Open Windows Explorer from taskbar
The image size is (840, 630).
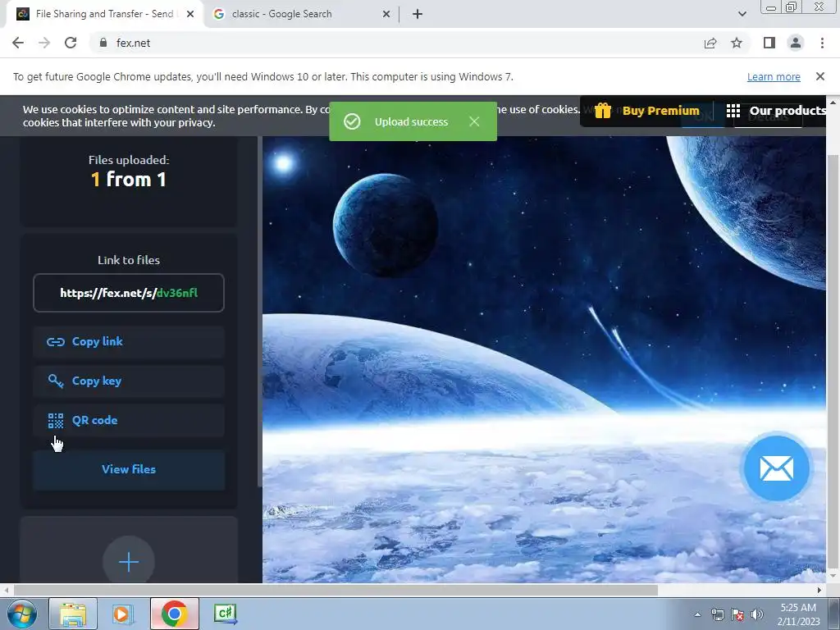[73, 614]
